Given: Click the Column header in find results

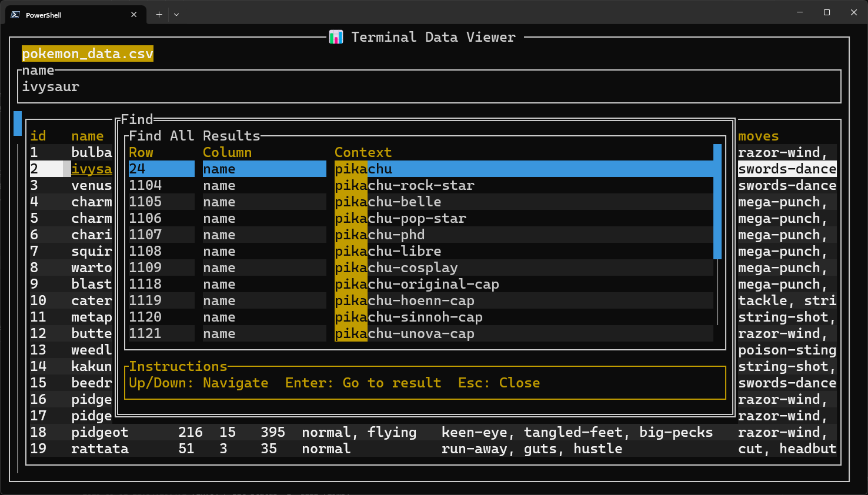Looking at the screenshot, I should [227, 152].
